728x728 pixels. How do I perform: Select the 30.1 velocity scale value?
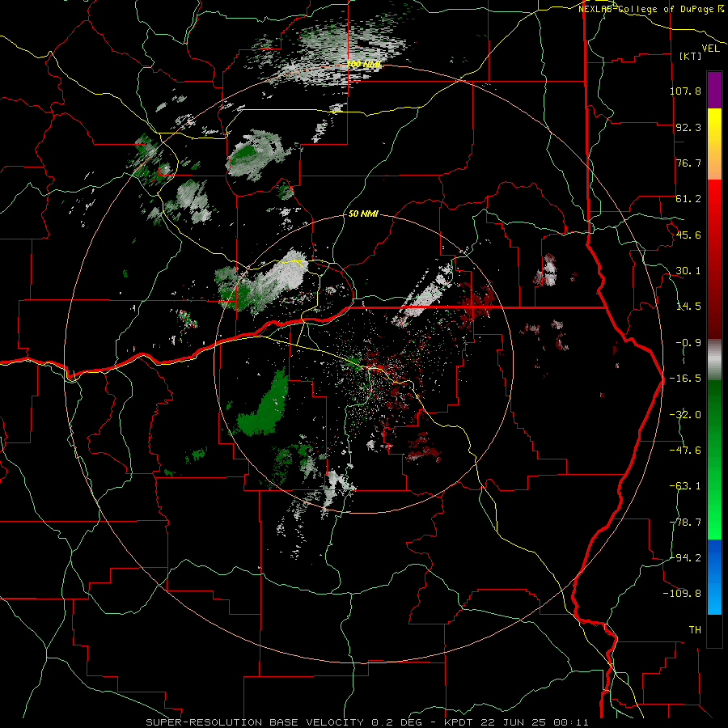tap(688, 271)
